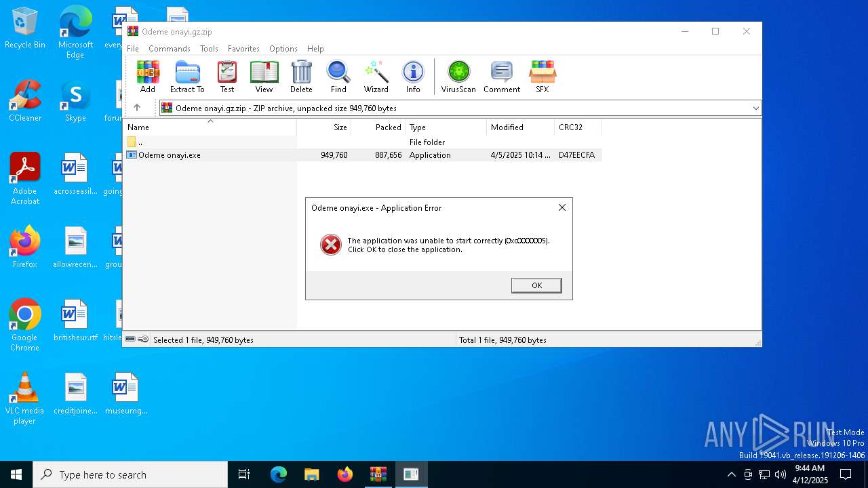Open Google Chrome desktop shortcut

pos(25,325)
